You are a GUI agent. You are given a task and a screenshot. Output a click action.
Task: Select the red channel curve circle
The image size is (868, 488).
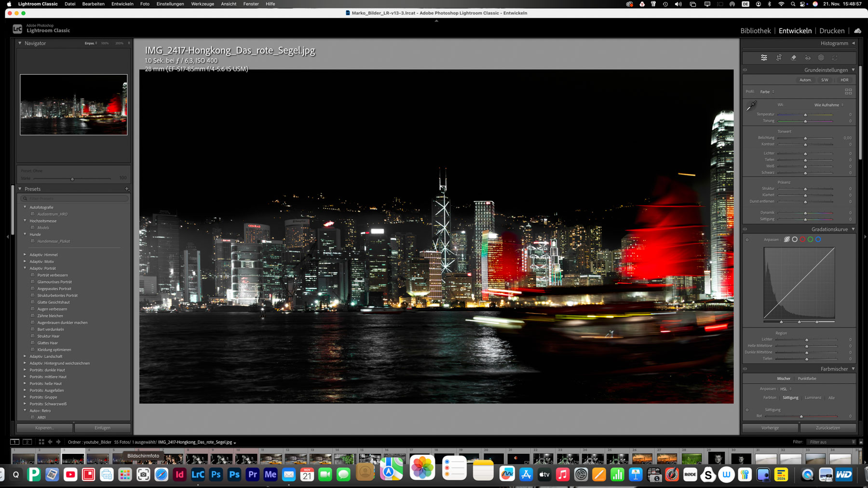coord(802,239)
